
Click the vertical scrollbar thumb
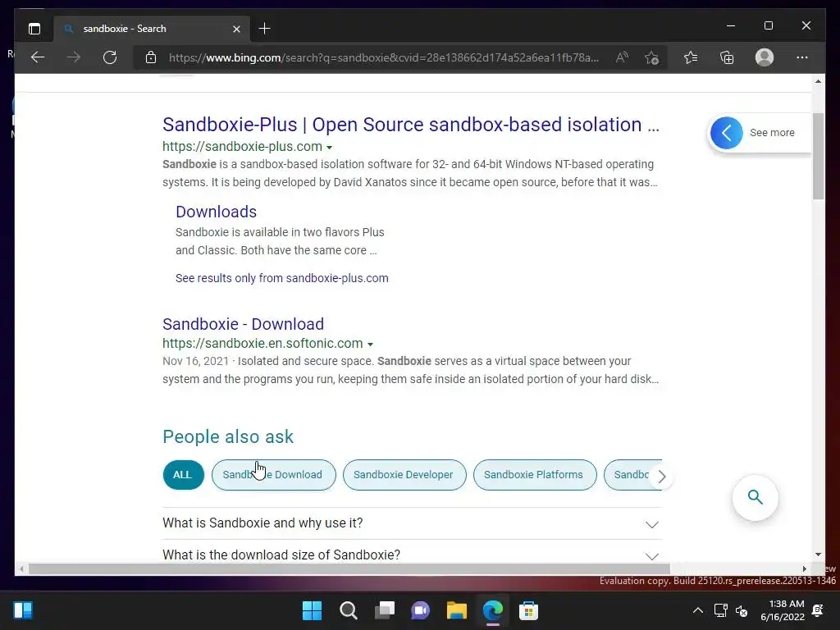point(818,157)
